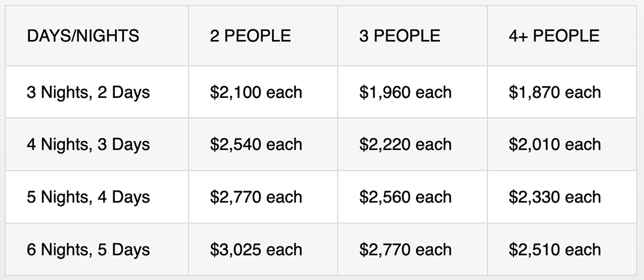The height and width of the screenshot is (280, 644).
Task: Click the DAYS/NIGHTS column header
Action: coord(83,36)
